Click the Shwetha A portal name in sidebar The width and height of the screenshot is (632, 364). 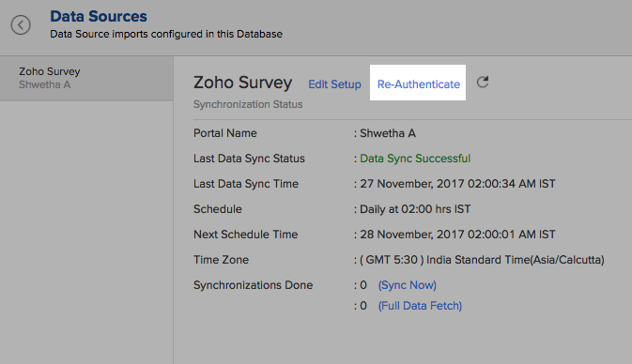(x=44, y=84)
